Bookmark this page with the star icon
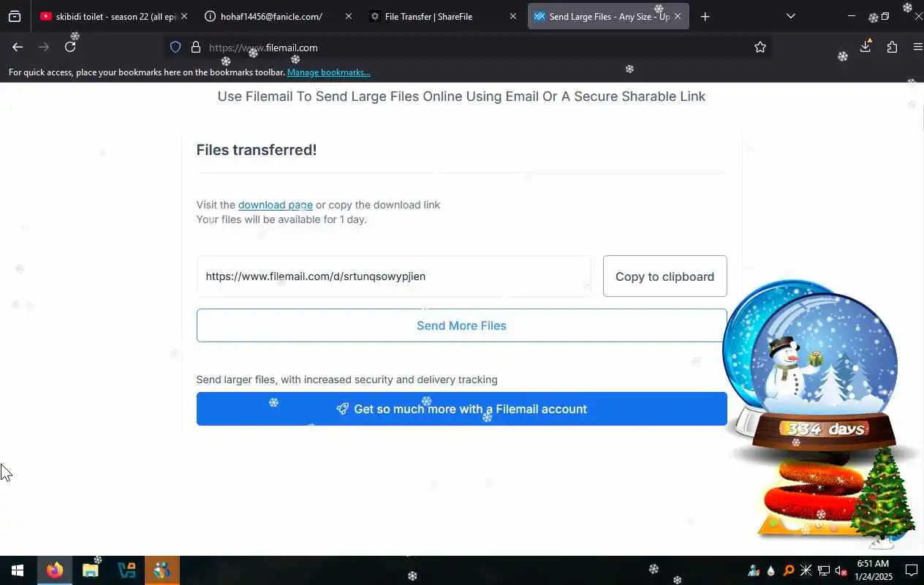Viewport: 924px width, 585px height. point(760,48)
